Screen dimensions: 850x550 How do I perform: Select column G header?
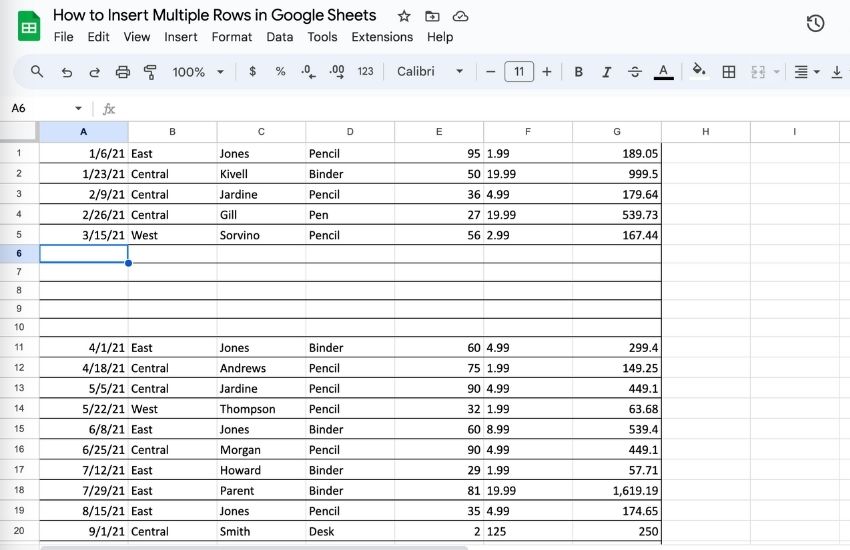point(617,132)
